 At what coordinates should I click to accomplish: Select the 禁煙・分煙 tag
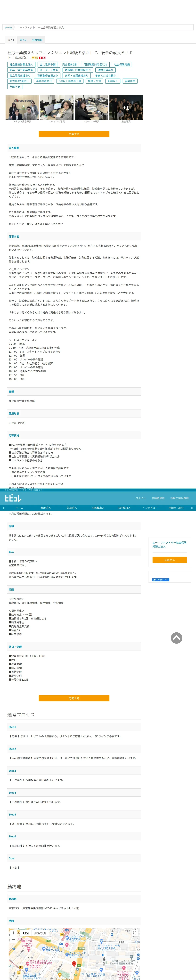(94, 81)
